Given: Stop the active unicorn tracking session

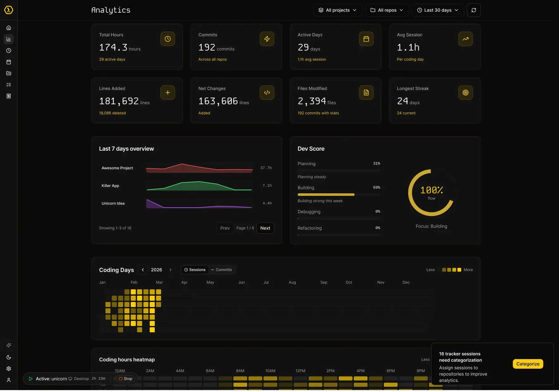Looking at the screenshot, I should tap(125, 378).
